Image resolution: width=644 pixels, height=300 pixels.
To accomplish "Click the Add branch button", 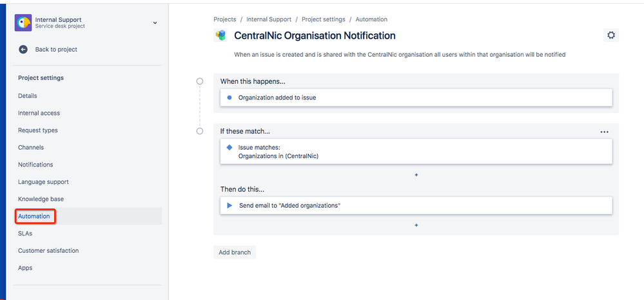I will tap(235, 252).
